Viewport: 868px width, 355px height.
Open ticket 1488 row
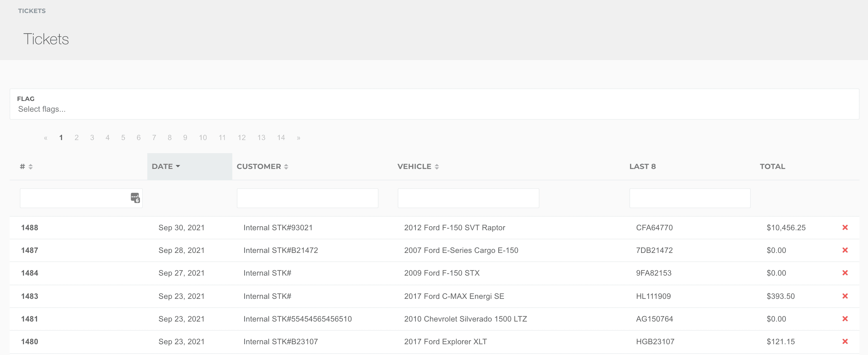[30, 228]
